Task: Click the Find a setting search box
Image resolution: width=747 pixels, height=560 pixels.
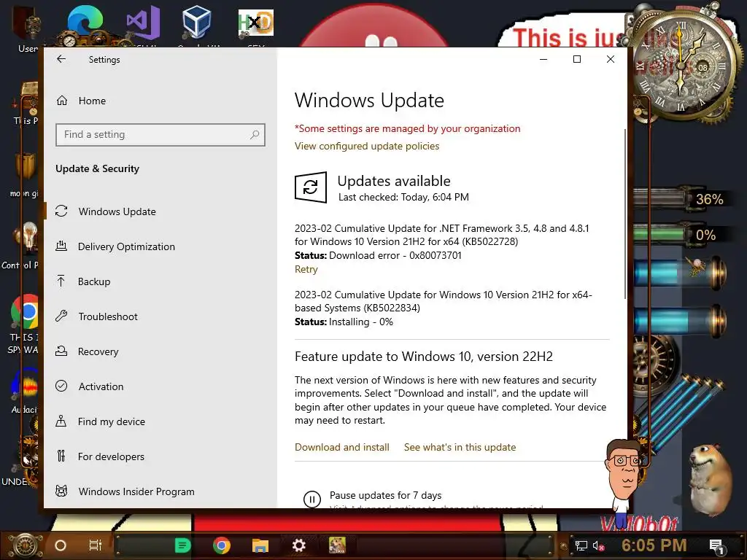Action: coord(160,135)
